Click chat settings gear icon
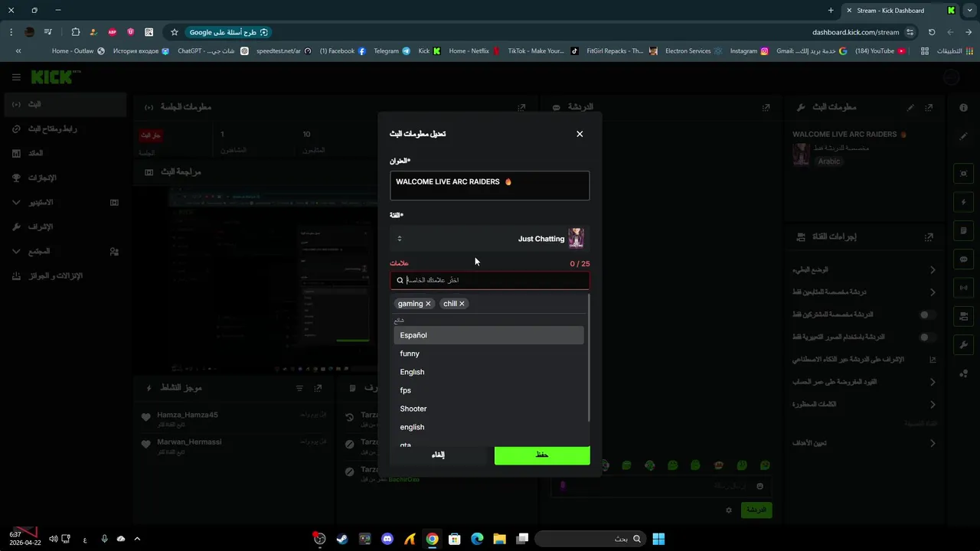The image size is (980, 551). [729, 510]
